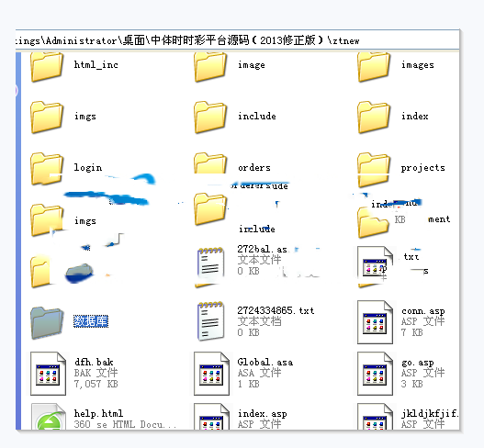Select the include folder icon
484x448 pixels.
[210, 118]
